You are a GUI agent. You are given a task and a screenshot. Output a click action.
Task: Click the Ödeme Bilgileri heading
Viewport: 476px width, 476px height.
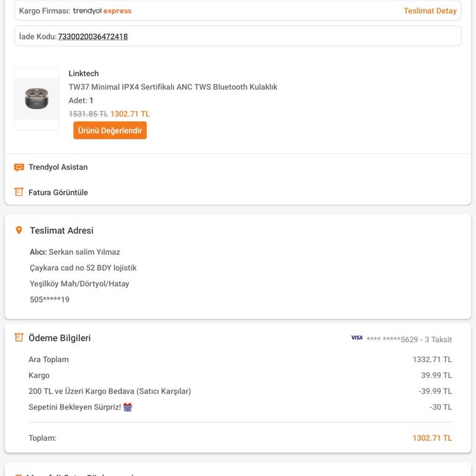pos(59,338)
